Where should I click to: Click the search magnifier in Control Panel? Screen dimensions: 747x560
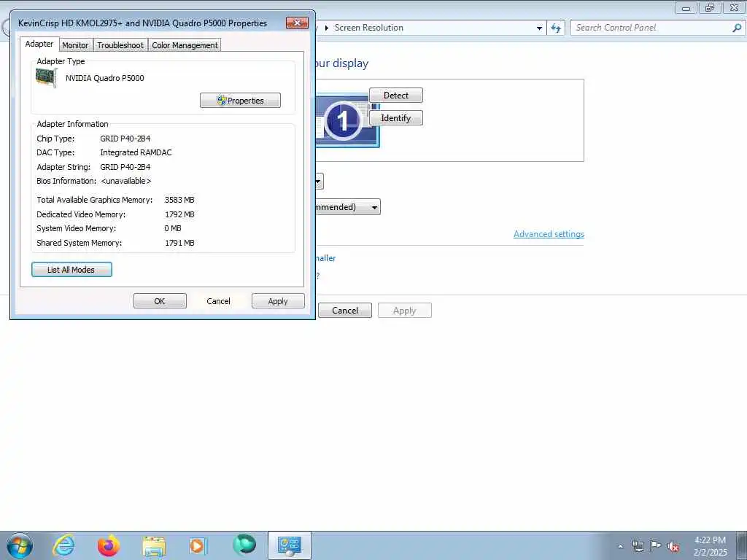click(x=737, y=28)
